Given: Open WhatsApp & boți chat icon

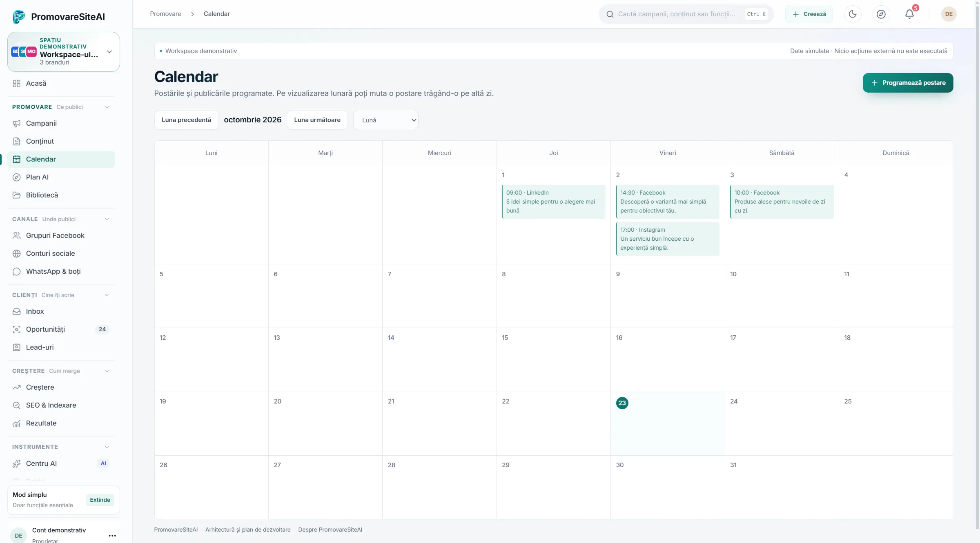Looking at the screenshot, I should pyautogui.click(x=16, y=271).
